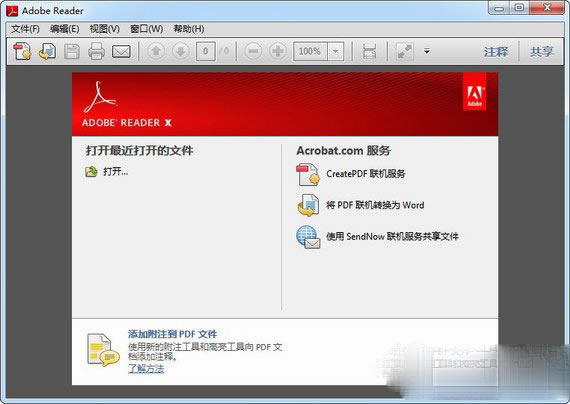Image resolution: width=570 pixels, height=404 pixels.
Task: Open the 共享 share pane
Action: pyautogui.click(x=542, y=52)
